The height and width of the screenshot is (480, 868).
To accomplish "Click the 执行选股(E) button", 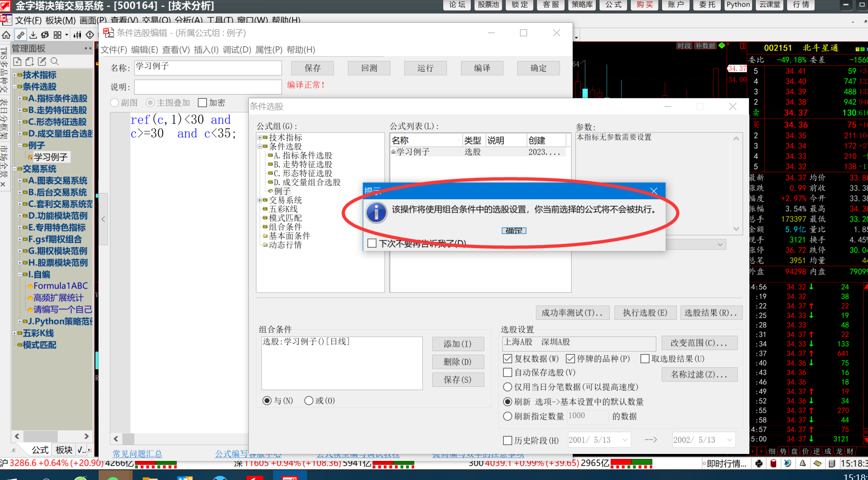I will pyautogui.click(x=645, y=313).
